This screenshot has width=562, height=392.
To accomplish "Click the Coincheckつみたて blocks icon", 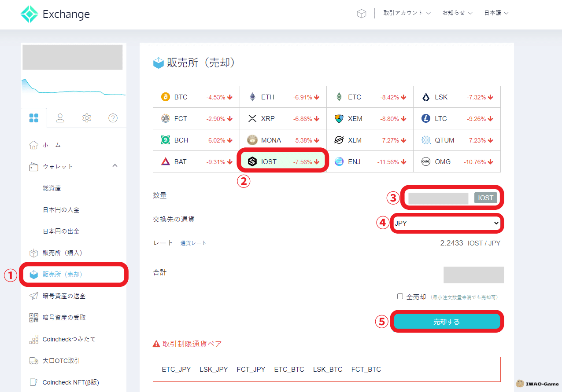I will click(33, 339).
